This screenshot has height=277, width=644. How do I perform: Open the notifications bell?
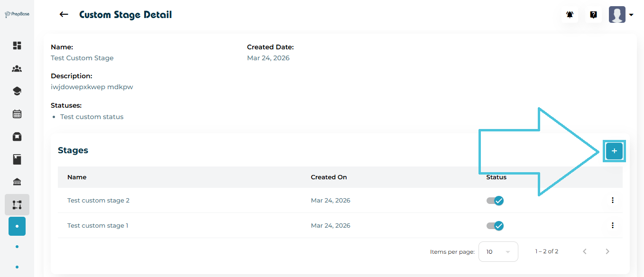point(570,15)
